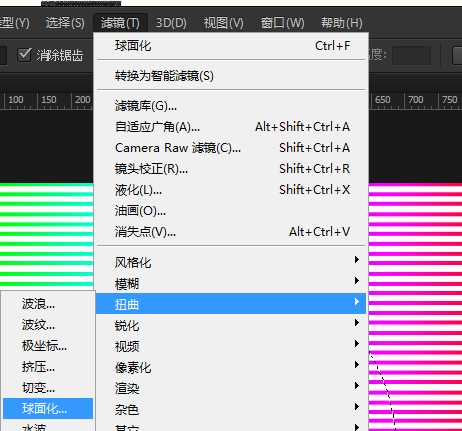Expand the 风格化 submenu
The image size is (462, 431).
coord(232,262)
